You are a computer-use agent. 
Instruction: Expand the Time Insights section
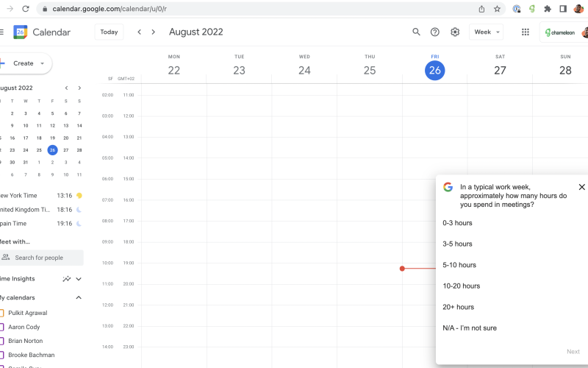pos(79,279)
